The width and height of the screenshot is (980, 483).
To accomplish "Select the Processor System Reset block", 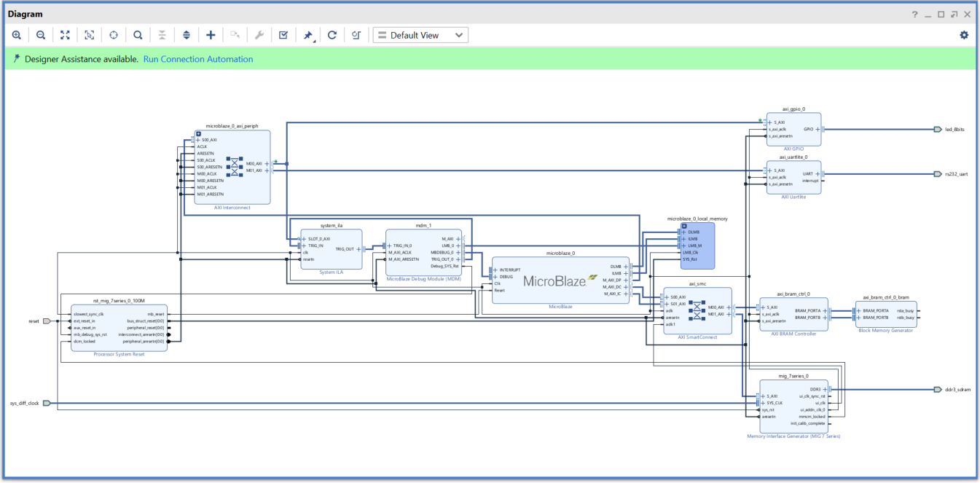I will tap(119, 327).
